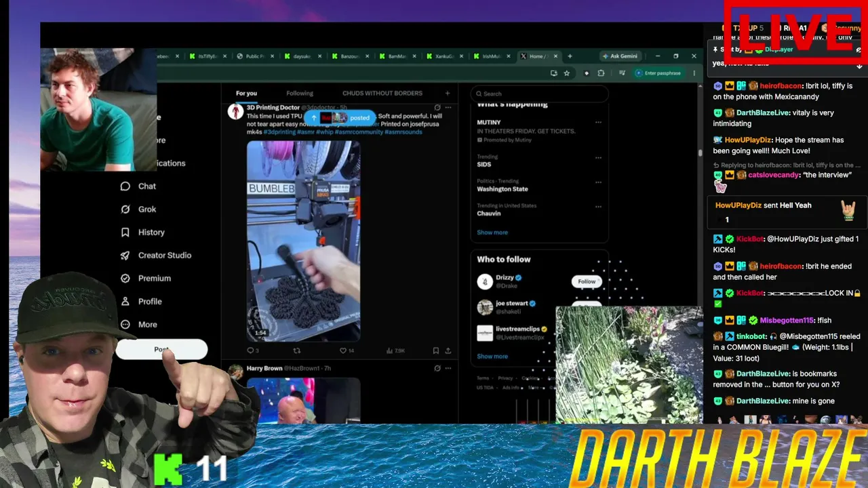868x488 pixels.
Task: Go to Profile in the sidebar
Action: click(141, 302)
